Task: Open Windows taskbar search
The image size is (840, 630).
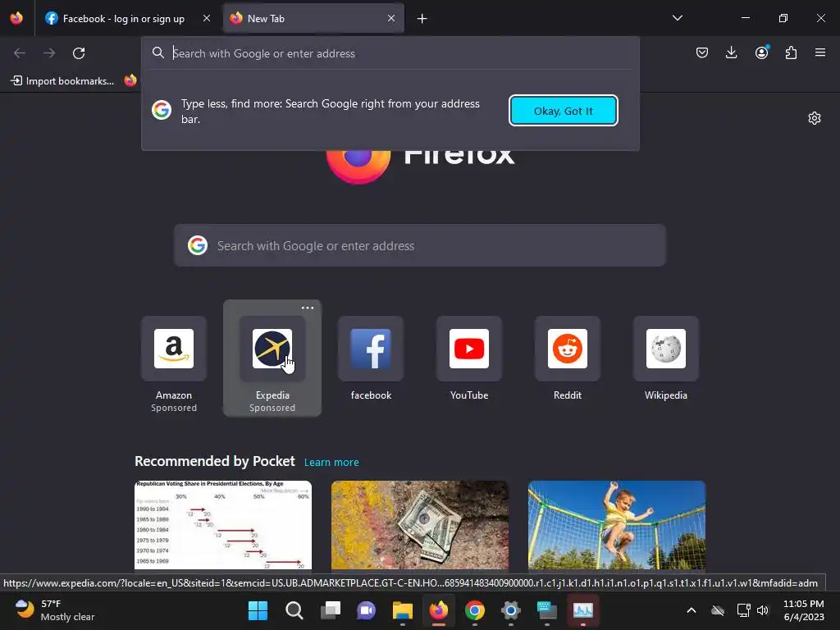Action: 294,610
